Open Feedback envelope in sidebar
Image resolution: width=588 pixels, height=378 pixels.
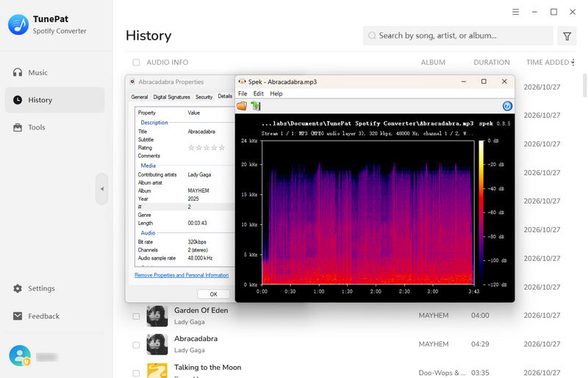[18, 316]
